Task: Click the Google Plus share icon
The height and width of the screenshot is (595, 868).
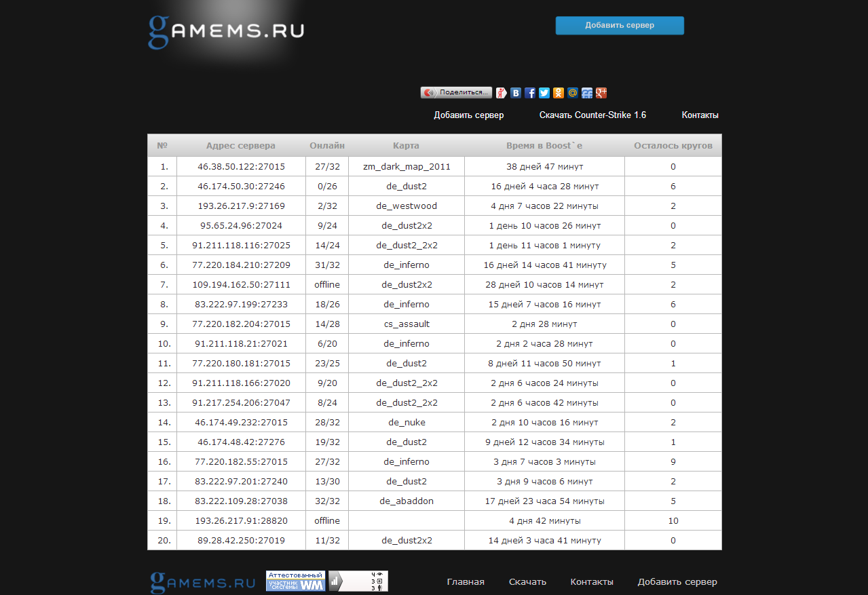Action: click(601, 93)
